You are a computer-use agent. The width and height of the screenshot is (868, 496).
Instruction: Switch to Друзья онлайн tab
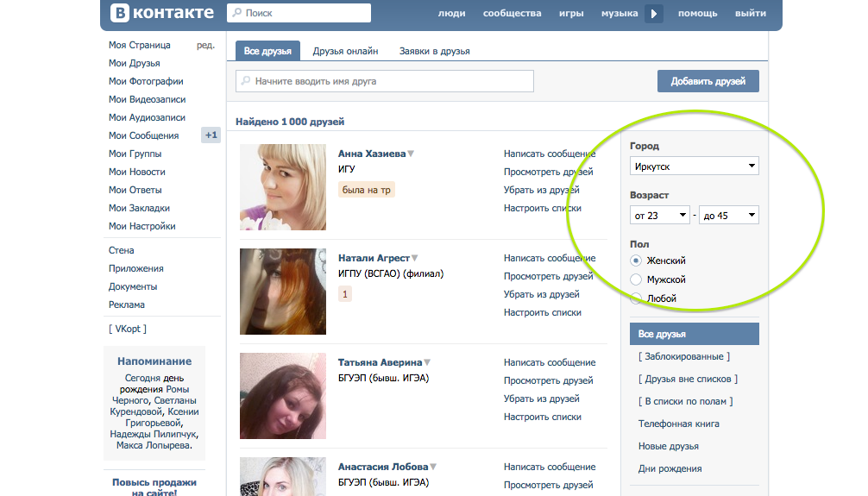345,51
